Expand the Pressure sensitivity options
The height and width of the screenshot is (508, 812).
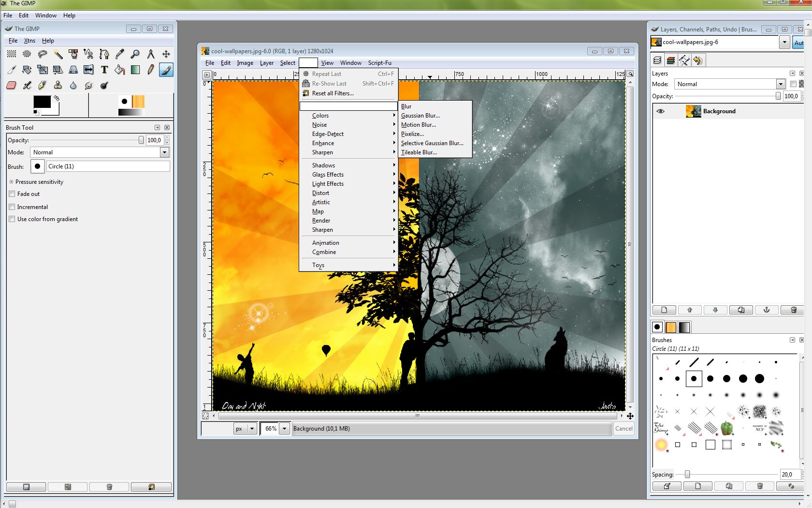(x=11, y=182)
